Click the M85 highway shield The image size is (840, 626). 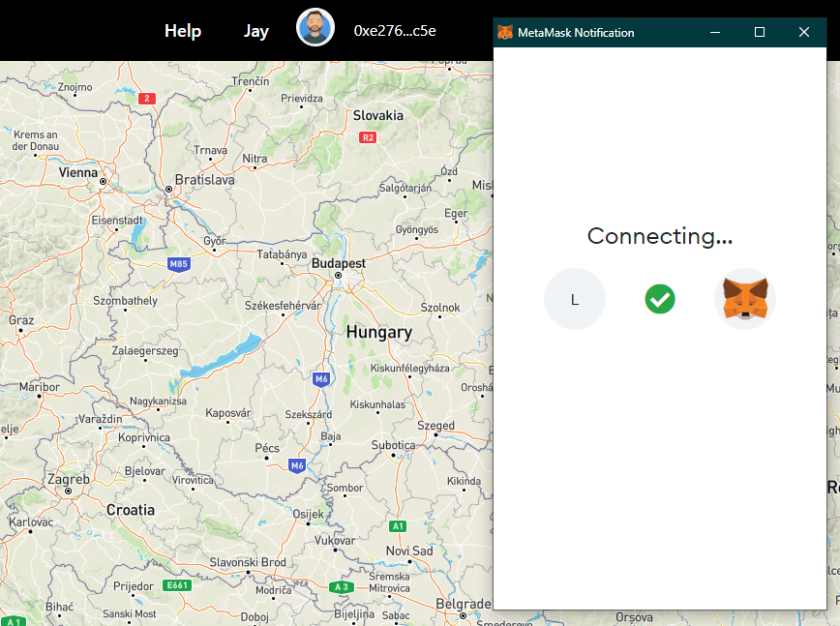(x=178, y=264)
